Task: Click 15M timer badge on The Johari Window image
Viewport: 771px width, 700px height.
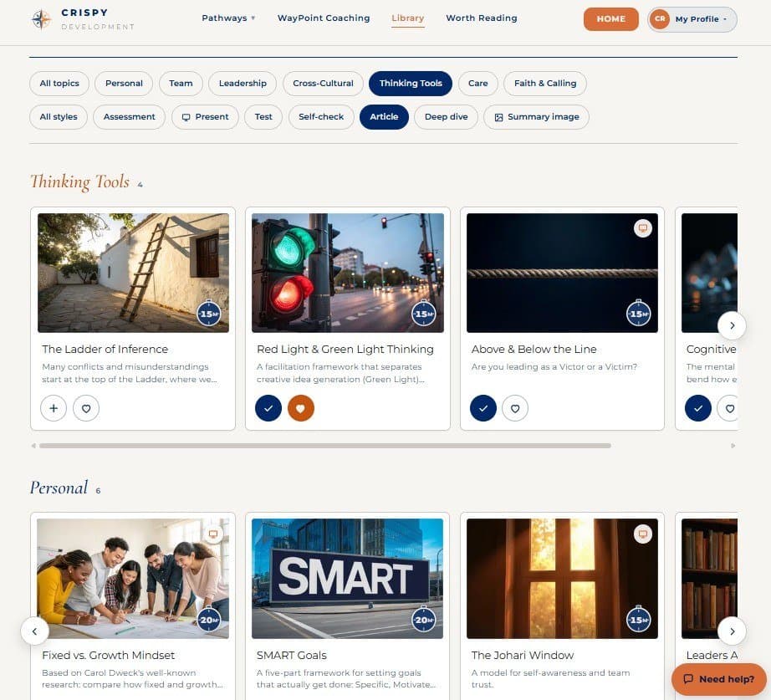Action: [639, 620]
